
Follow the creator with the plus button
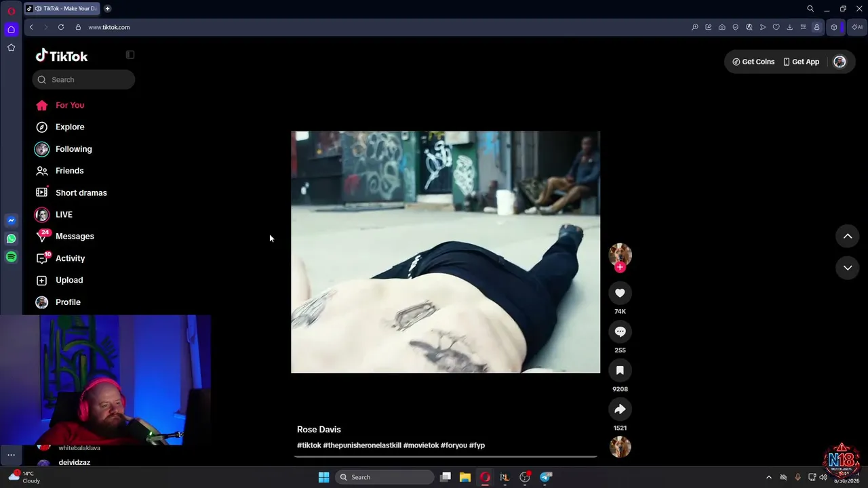pos(620,267)
